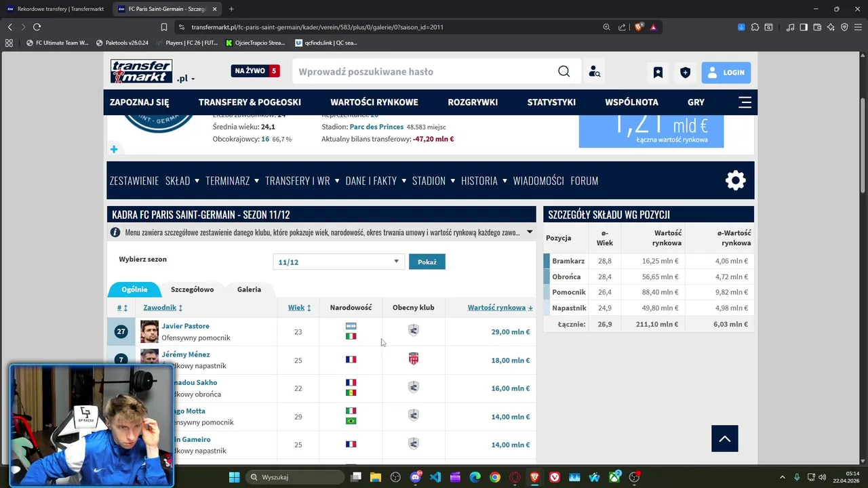Open the hamburger menu in navigation bar
Viewport: 868px width, 488px height.
pyautogui.click(x=745, y=102)
